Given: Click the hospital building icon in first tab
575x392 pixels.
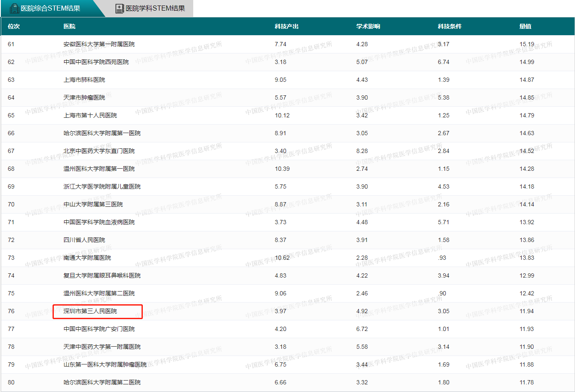Looking at the screenshot, I should [x=14, y=8].
